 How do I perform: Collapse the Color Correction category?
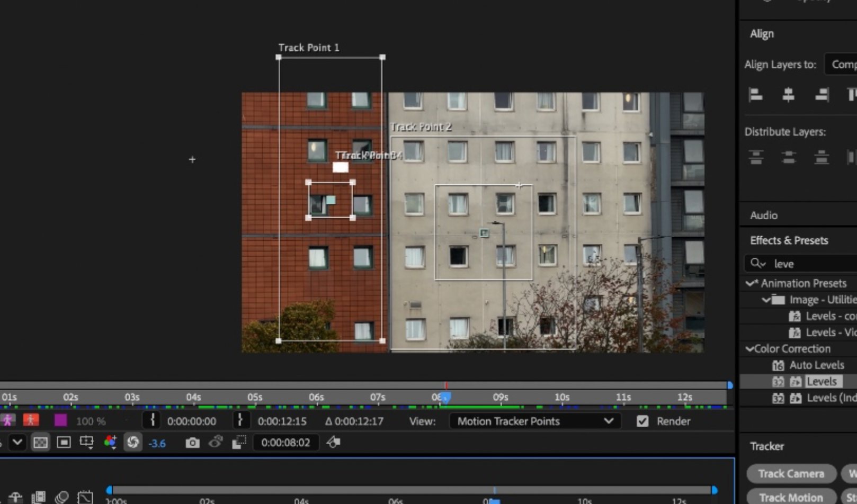(749, 349)
